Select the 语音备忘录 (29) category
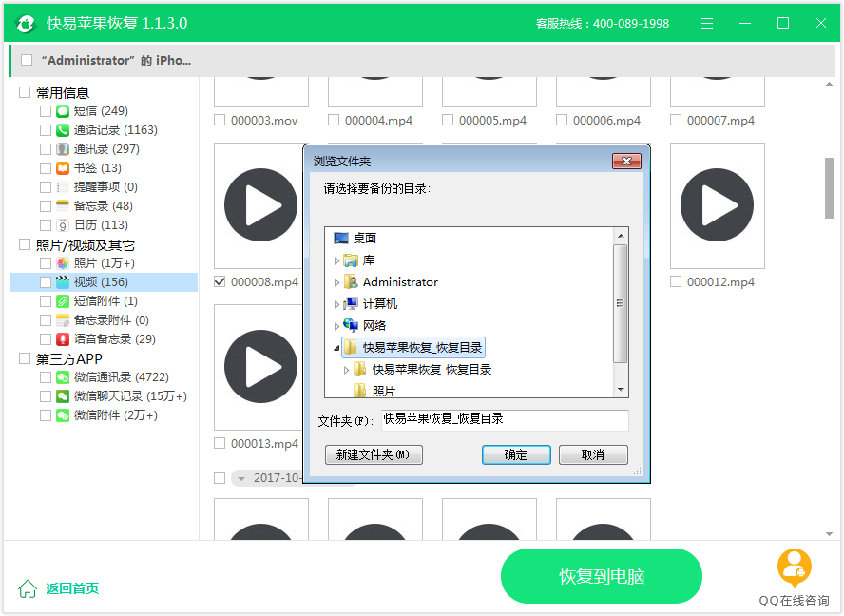 pyautogui.click(x=115, y=338)
